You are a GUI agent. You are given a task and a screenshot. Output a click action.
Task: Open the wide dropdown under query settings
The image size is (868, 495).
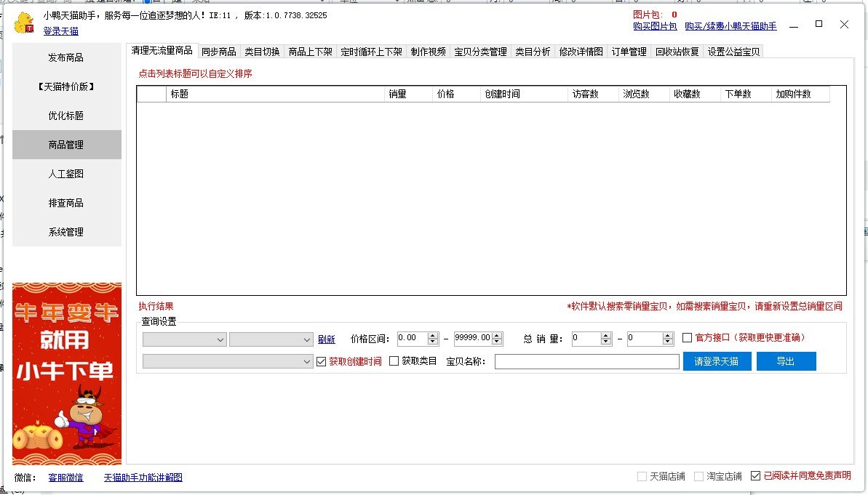point(228,361)
